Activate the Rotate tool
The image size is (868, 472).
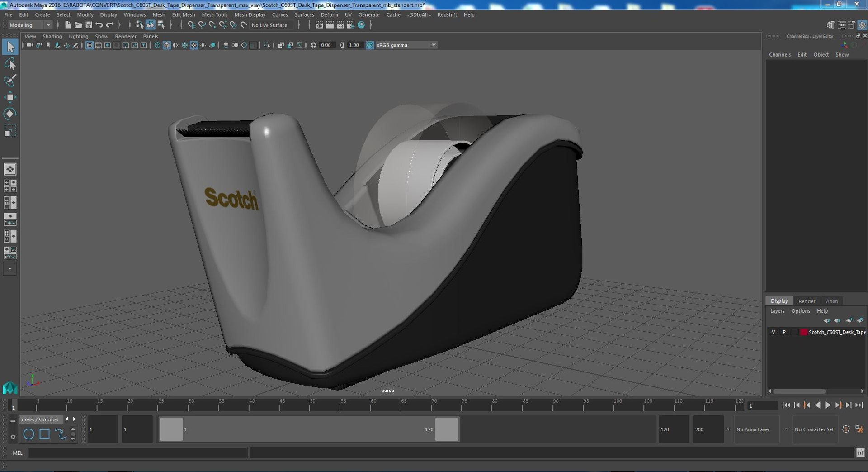tap(10, 114)
